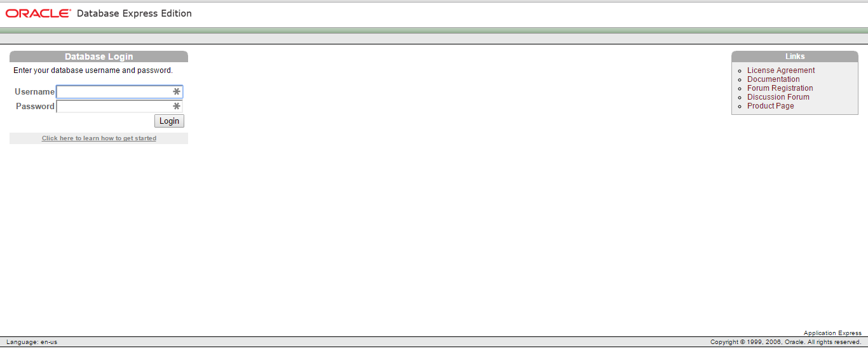Click the Username label
Viewport: 868px width, 351px height.
35,92
